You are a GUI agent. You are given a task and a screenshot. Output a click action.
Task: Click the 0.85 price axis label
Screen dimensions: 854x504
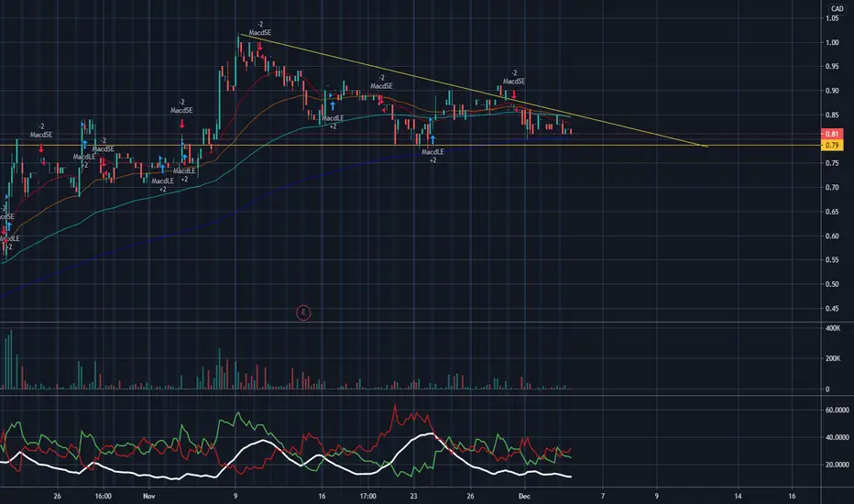point(832,115)
